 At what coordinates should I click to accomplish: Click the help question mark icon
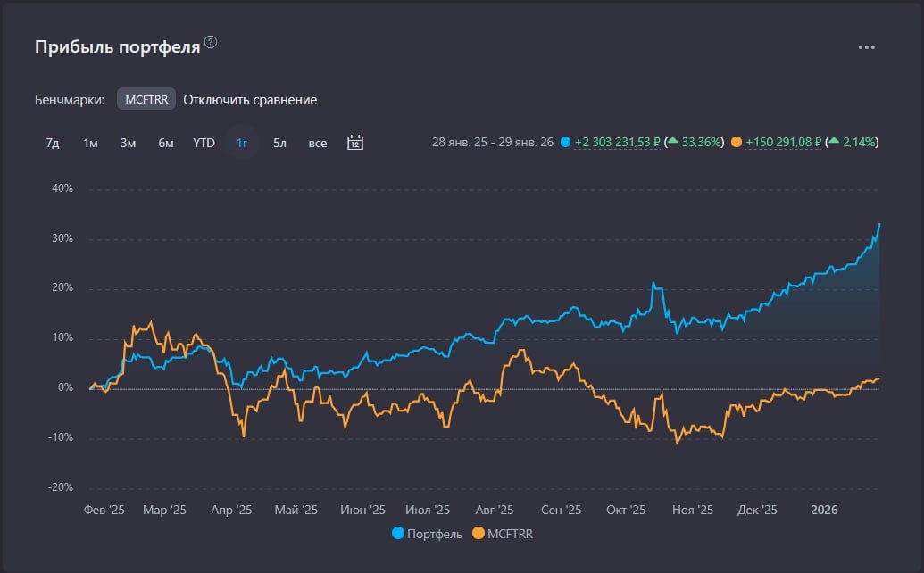[x=211, y=42]
